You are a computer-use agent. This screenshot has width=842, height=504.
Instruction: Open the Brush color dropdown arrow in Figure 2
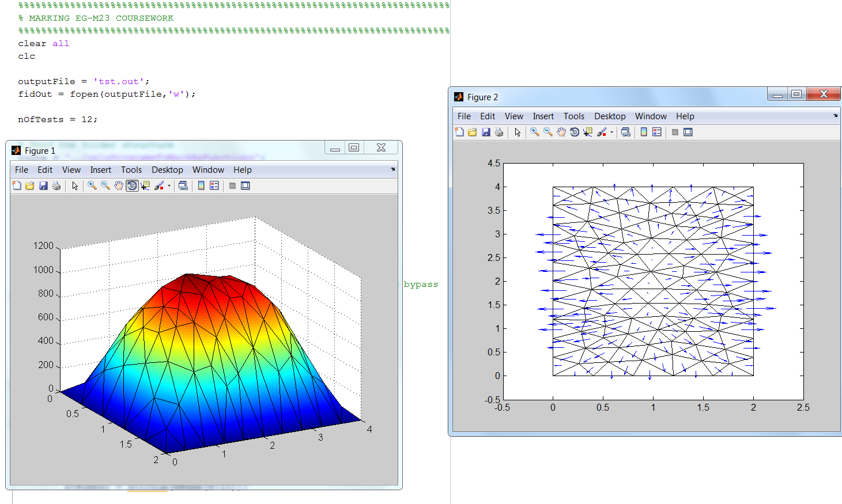pos(611,132)
